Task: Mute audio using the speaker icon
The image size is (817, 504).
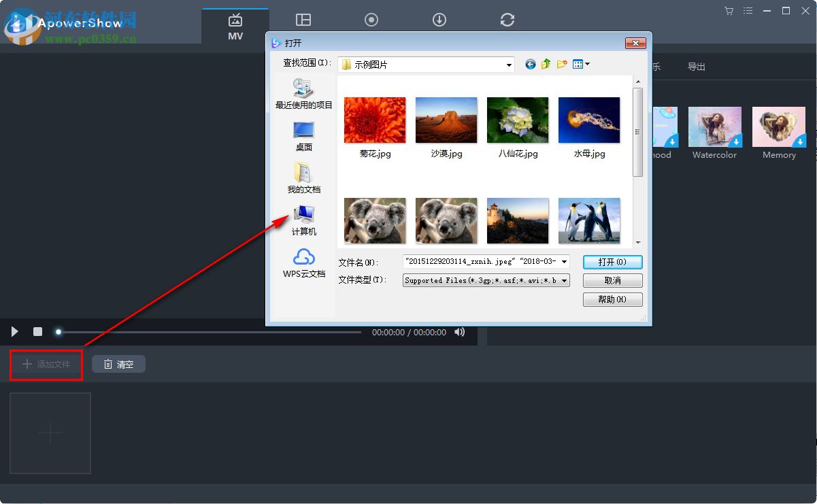Action: pyautogui.click(x=460, y=332)
